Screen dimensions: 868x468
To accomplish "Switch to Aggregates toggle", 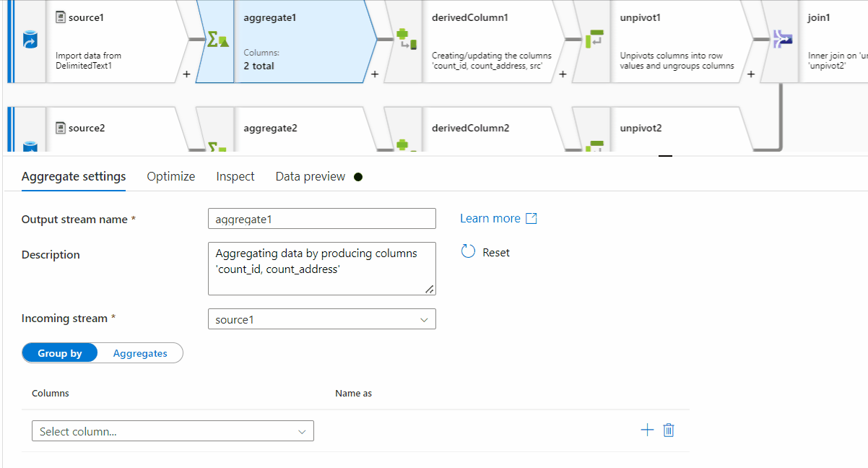I will 140,353.
